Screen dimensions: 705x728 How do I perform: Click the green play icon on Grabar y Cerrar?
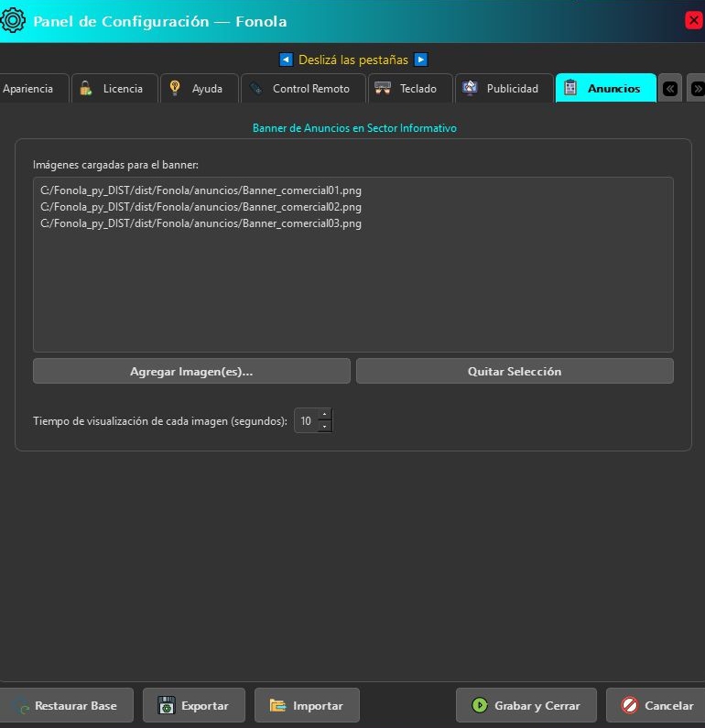point(480,705)
